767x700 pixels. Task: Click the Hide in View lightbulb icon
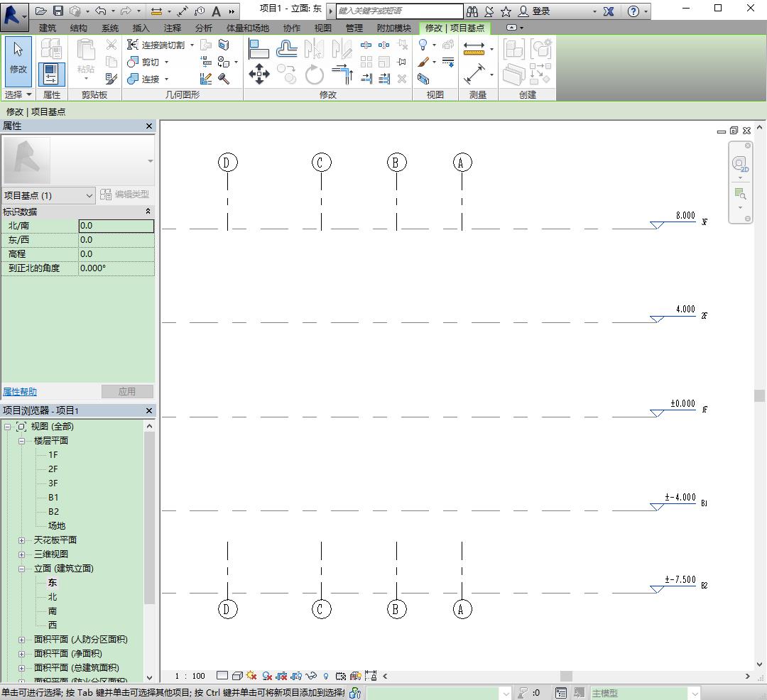pos(423,45)
